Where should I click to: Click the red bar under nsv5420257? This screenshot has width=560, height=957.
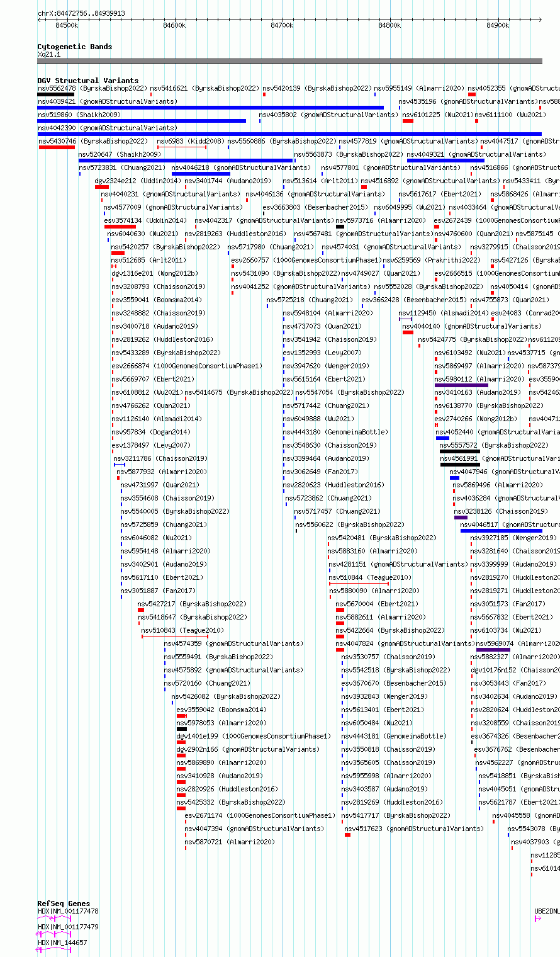click(118, 253)
